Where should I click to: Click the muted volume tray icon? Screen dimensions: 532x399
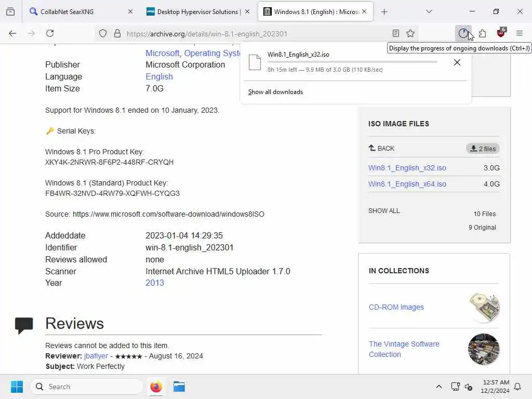[x=469, y=387]
